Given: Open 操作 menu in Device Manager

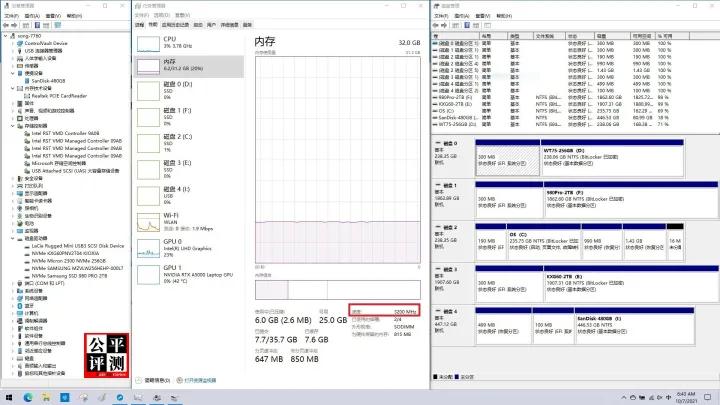Looking at the screenshot, I should coord(32,16).
